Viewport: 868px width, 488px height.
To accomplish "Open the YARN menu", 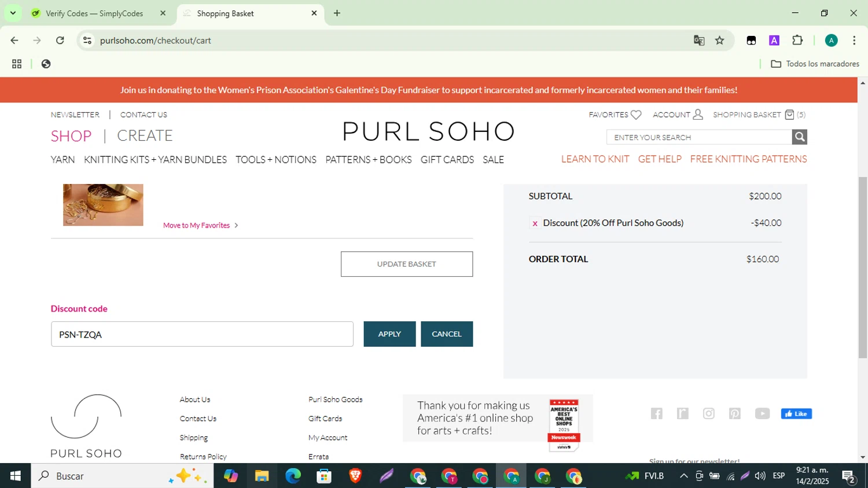I will click(x=62, y=160).
